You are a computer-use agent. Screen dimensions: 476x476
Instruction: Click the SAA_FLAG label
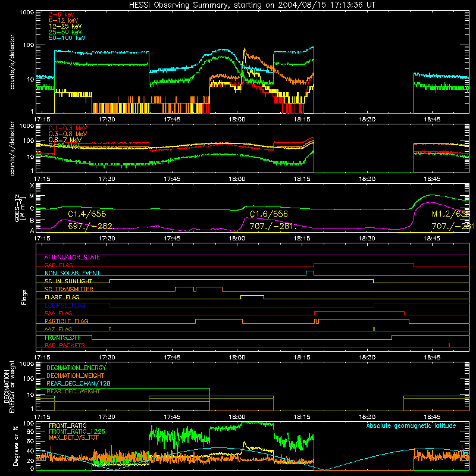[x=58, y=314]
